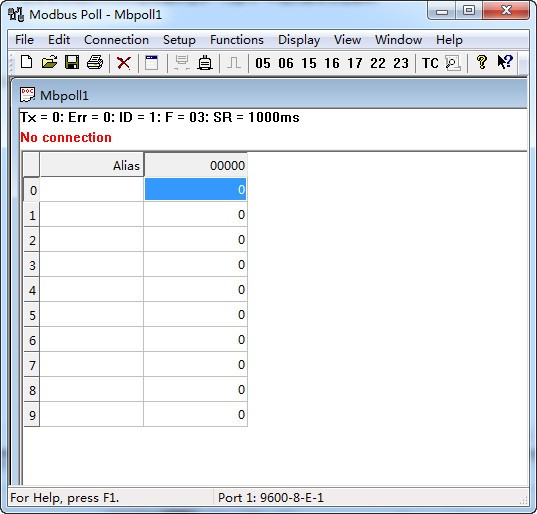Print using the printer toolbar icon
537x514 pixels.
[95, 63]
